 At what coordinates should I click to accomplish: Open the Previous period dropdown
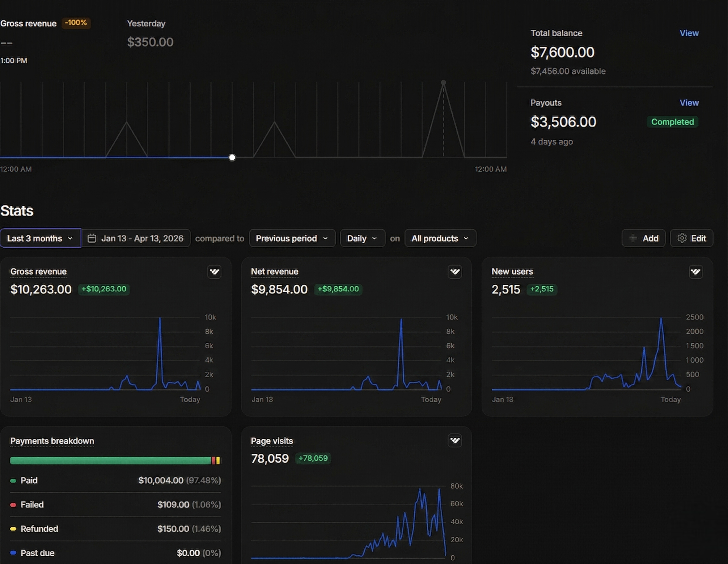[292, 238]
